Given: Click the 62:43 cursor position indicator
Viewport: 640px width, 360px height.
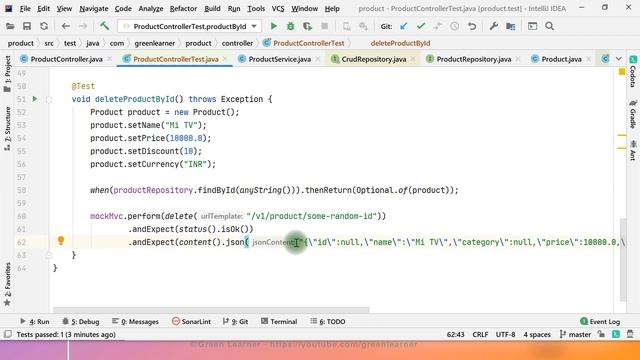Looking at the screenshot, I should (456, 334).
